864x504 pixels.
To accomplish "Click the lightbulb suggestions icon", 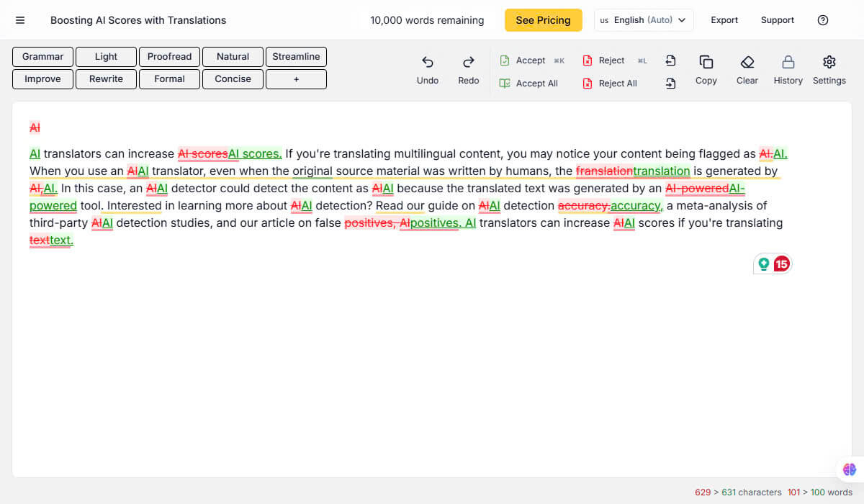I will coord(764,264).
